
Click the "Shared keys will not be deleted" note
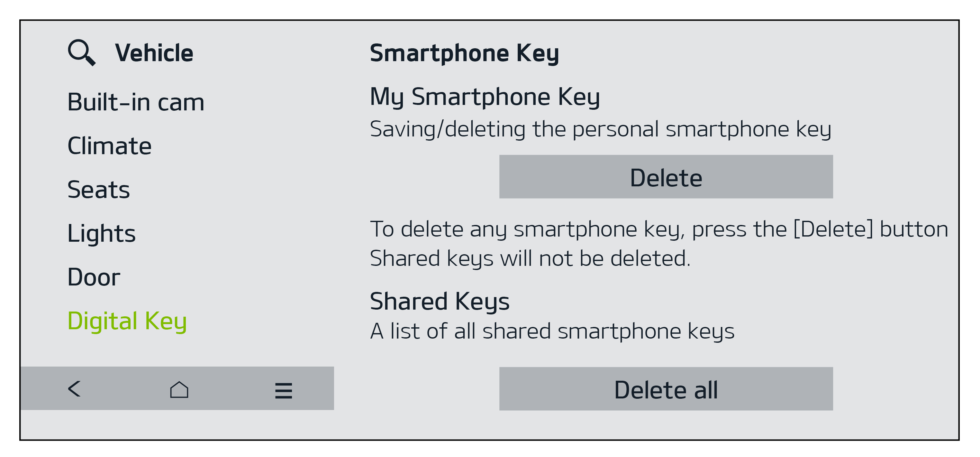(x=530, y=258)
